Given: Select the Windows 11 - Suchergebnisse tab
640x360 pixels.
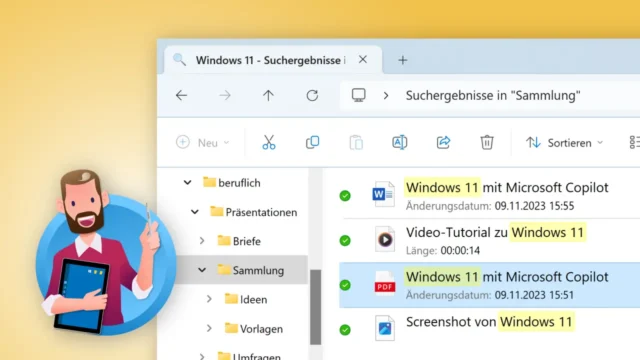Looking at the screenshot, I should pos(273,60).
